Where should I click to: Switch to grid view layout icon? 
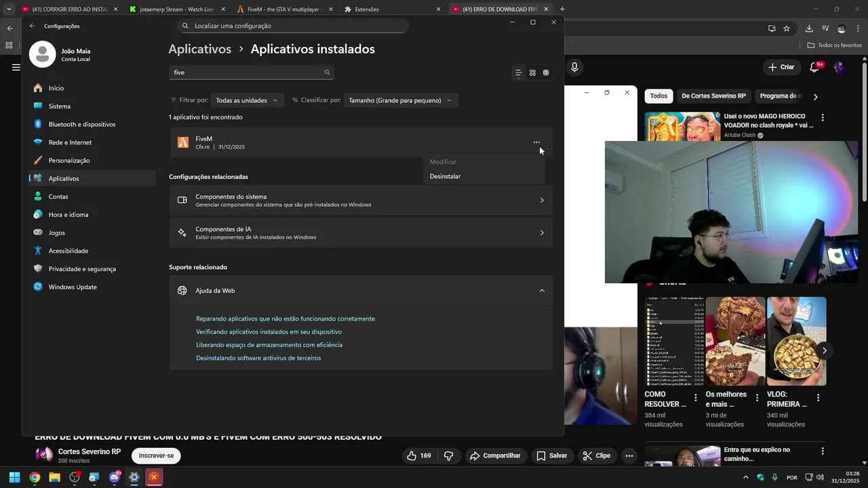[532, 73]
